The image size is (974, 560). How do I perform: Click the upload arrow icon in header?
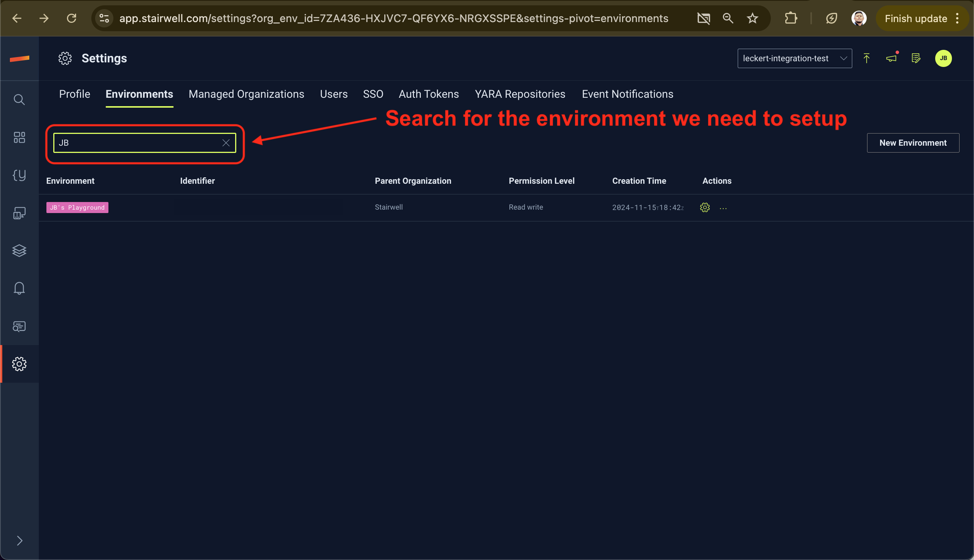point(866,59)
